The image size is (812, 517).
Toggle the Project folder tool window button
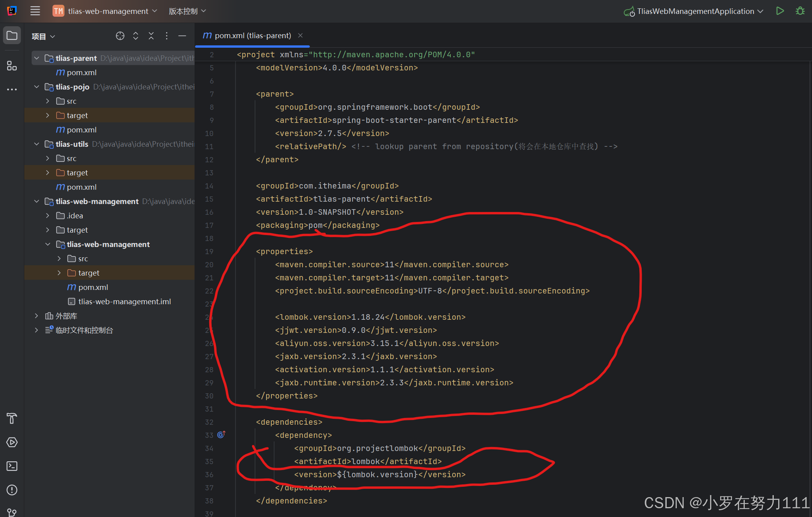(12, 36)
